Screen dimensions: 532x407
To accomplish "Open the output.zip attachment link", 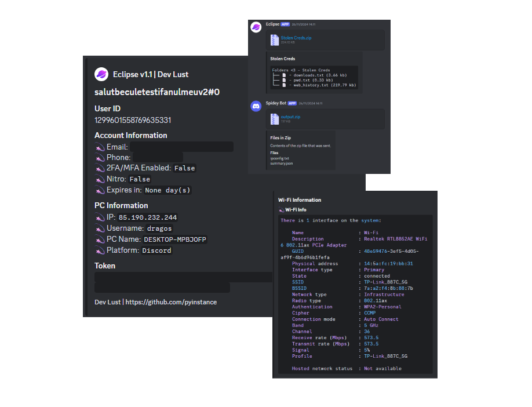I will pyautogui.click(x=290, y=117).
